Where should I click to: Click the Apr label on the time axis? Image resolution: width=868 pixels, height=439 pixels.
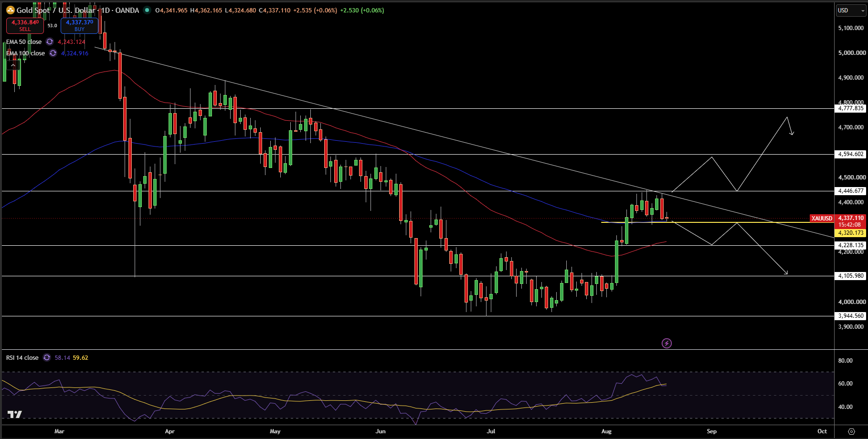[x=169, y=431]
